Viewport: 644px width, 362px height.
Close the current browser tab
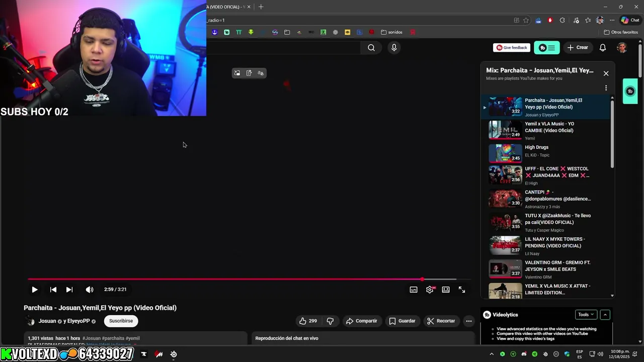[250, 7]
